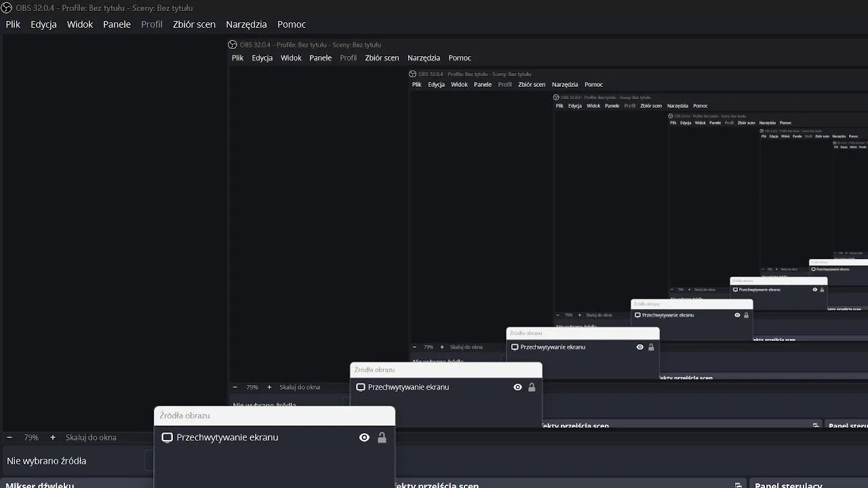
Task: Toggle the lock icon in the second-largest mirrored copy
Action: [x=651, y=347]
